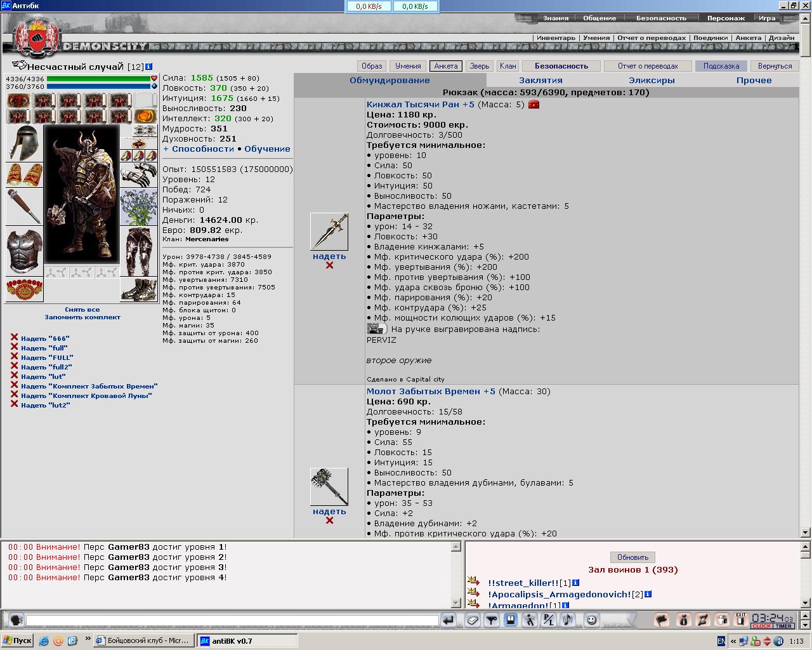Click надеть link under the dagger
The width and height of the screenshot is (812, 650).
329,256
